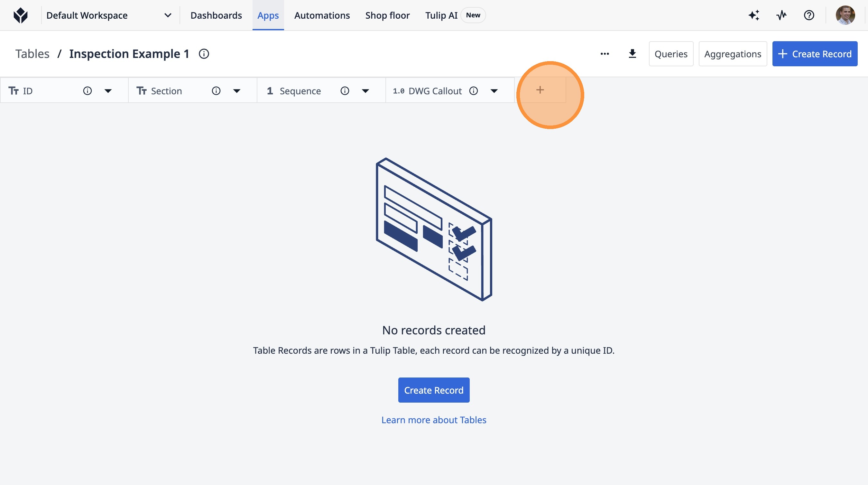The width and height of the screenshot is (868, 485).
Task: Open the three-dot more options menu
Action: click(x=605, y=54)
